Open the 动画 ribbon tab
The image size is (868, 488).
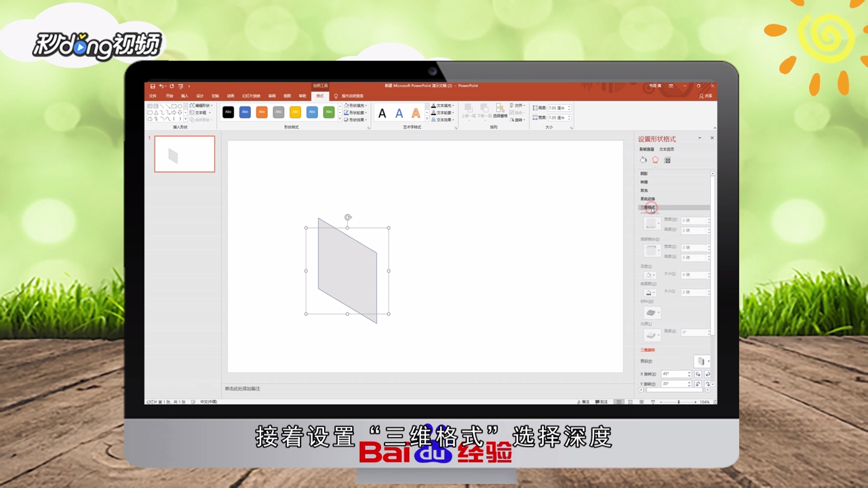pyautogui.click(x=231, y=96)
